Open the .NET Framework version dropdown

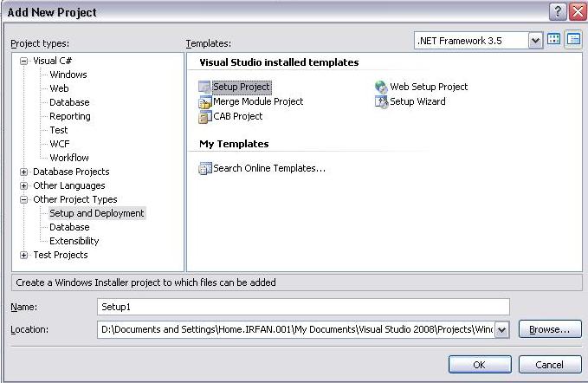pyautogui.click(x=534, y=41)
